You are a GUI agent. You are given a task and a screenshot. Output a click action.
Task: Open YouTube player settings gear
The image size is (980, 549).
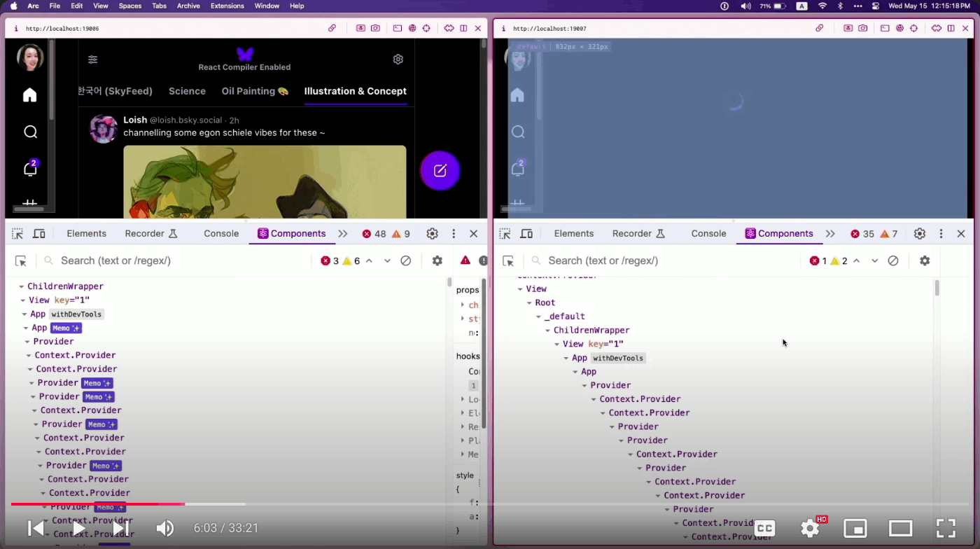(x=810, y=528)
